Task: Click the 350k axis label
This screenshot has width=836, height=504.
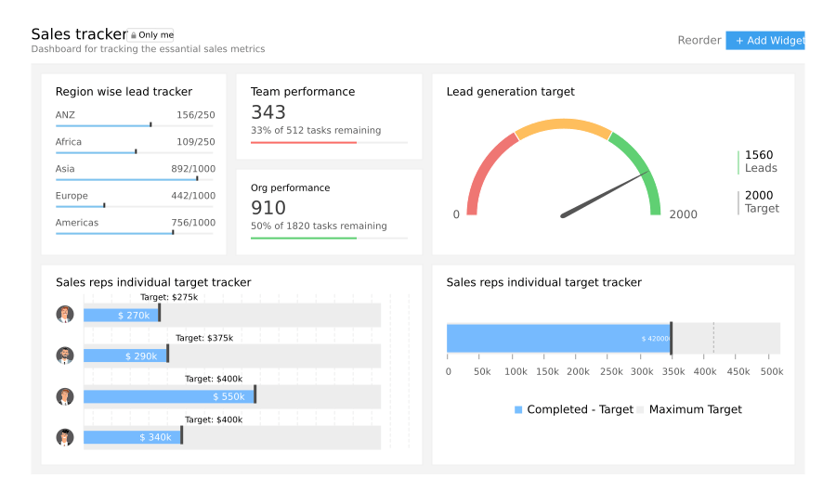Action: pyautogui.click(x=673, y=372)
